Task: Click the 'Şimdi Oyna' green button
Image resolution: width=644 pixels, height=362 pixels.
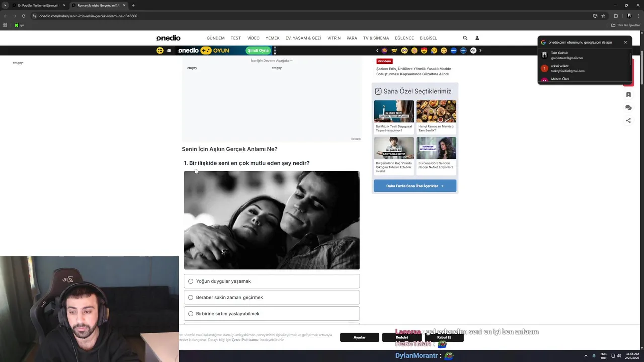Action: [258, 51]
